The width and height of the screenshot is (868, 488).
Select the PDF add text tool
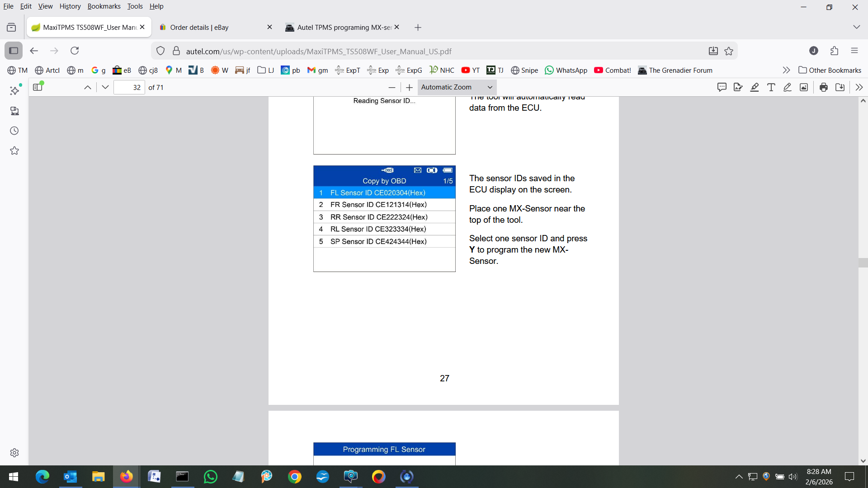pos(771,87)
